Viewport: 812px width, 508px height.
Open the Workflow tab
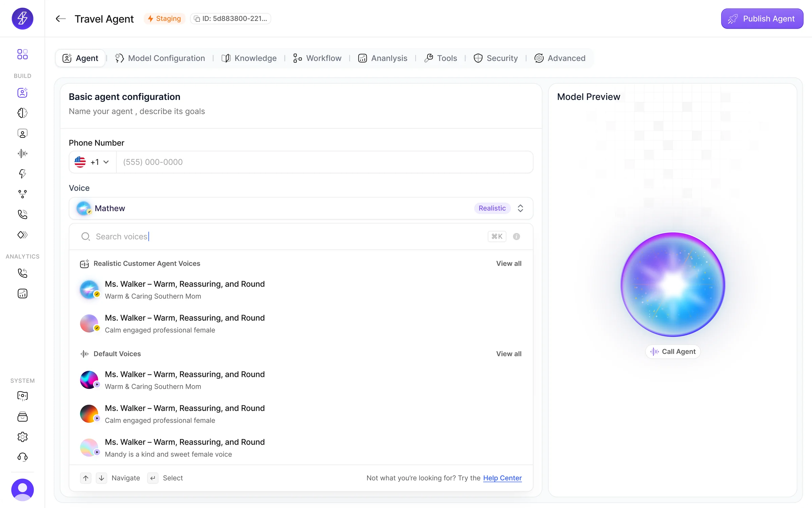click(x=317, y=58)
